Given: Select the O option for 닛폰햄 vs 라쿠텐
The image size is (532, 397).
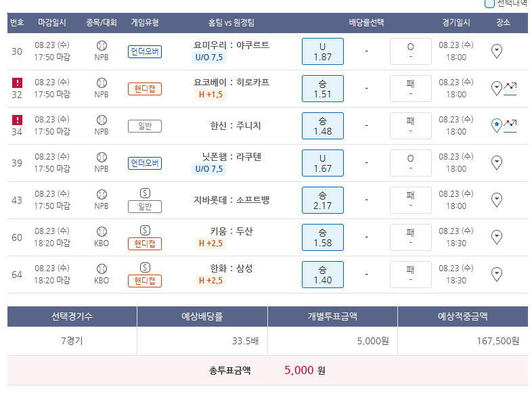Looking at the screenshot, I should [410, 163].
